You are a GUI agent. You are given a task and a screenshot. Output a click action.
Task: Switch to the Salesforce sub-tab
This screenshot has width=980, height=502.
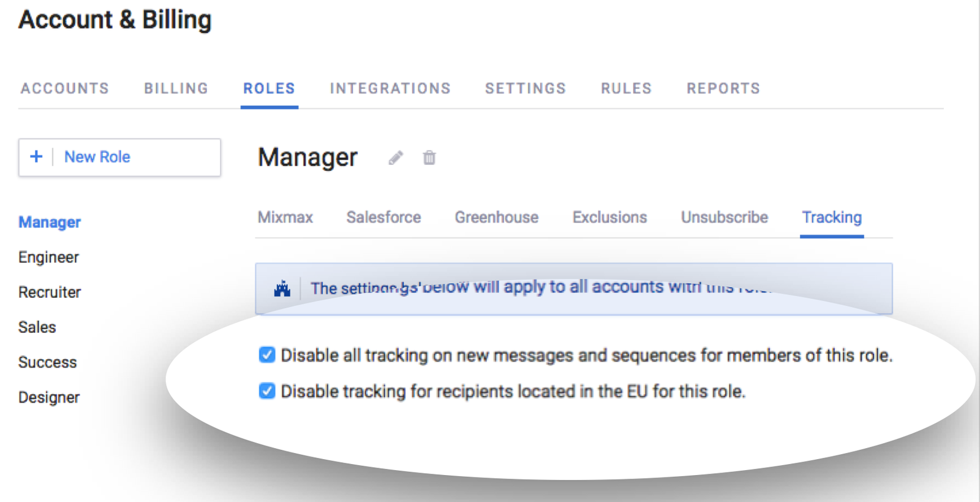[x=383, y=218]
